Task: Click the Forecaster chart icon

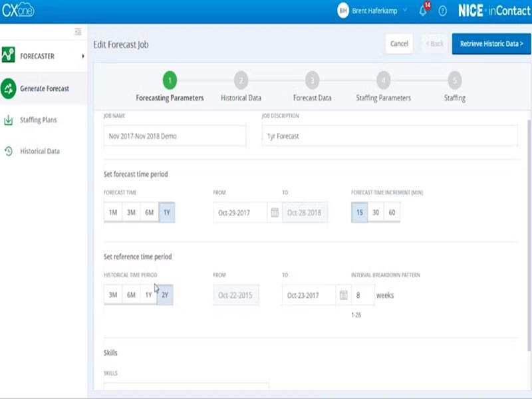Action: [9, 56]
